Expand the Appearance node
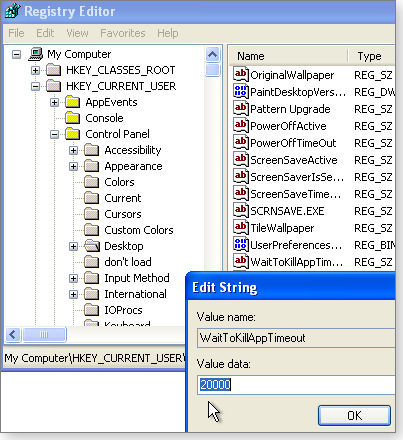The width and height of the screenshot is (403, 440). coord(73,166)
